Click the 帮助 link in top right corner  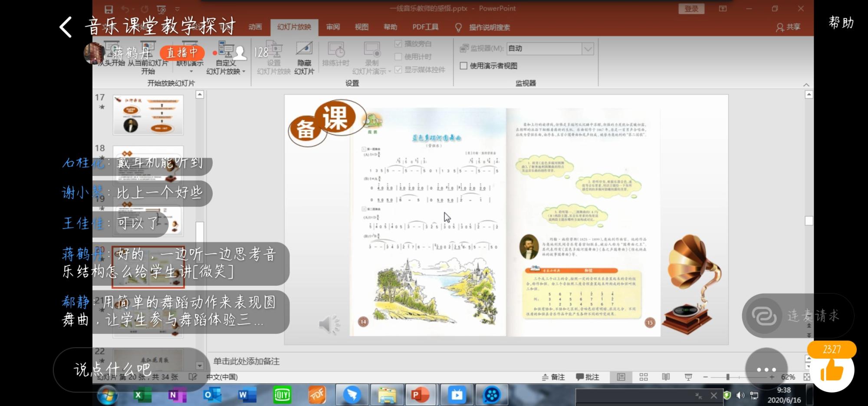click(841, 23)
